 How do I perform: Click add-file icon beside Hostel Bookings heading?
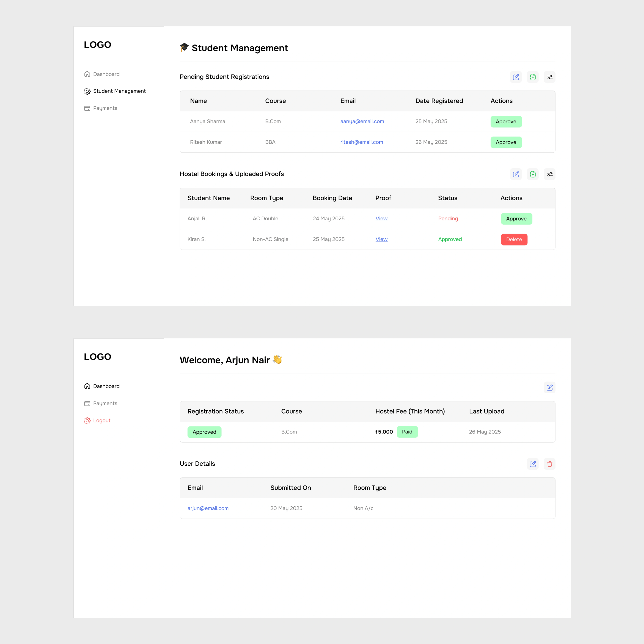pos(533,174)
